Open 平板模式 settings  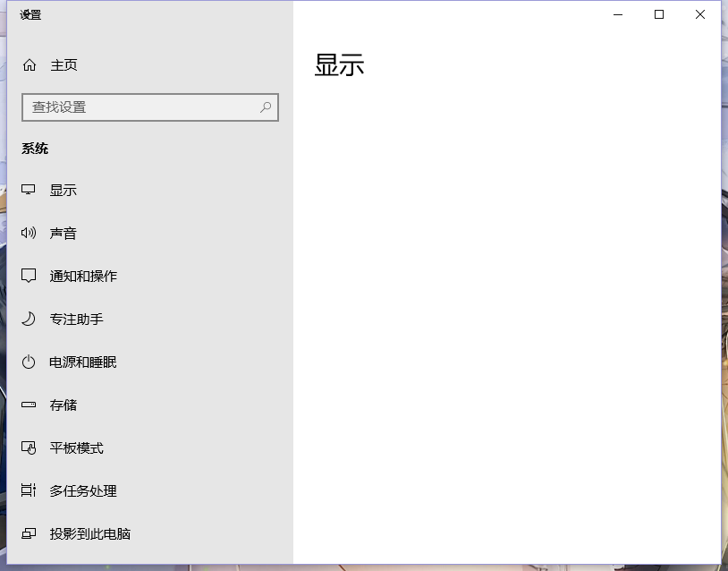click(x=72, y=447)
